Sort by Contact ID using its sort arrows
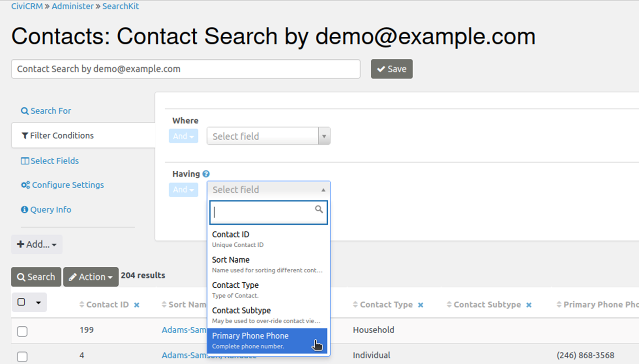Viewport: 639px width, 364px height. click(x=82, y=305)
